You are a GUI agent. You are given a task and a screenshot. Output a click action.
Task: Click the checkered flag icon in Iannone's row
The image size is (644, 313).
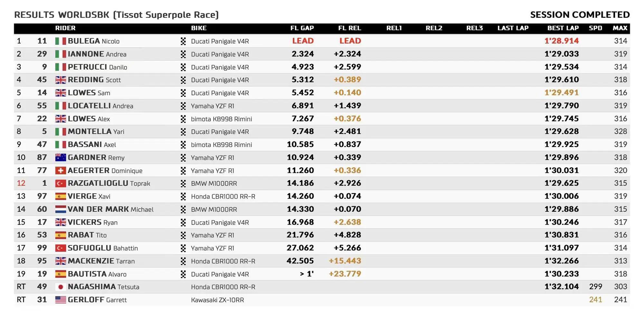(x=183, y=54)
